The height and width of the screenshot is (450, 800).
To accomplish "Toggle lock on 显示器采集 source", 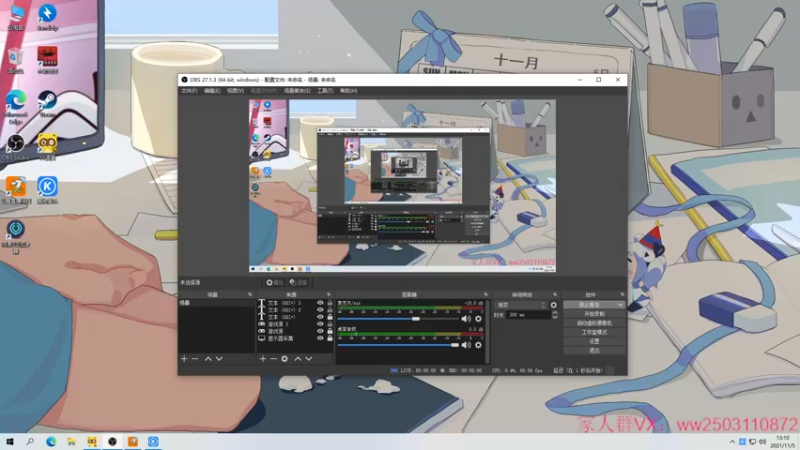I will pyautogui.click(x=330, y=338).
